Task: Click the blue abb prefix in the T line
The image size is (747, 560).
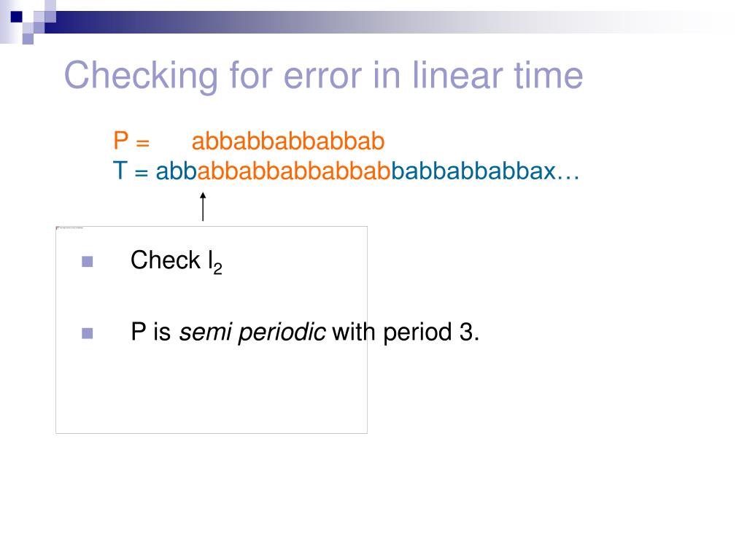Action: click(177, 171)
